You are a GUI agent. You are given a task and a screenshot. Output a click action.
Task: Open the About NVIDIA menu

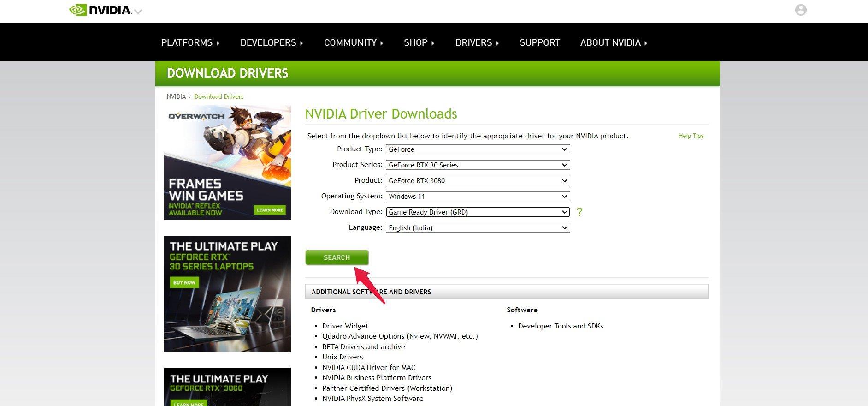point(614,42)
